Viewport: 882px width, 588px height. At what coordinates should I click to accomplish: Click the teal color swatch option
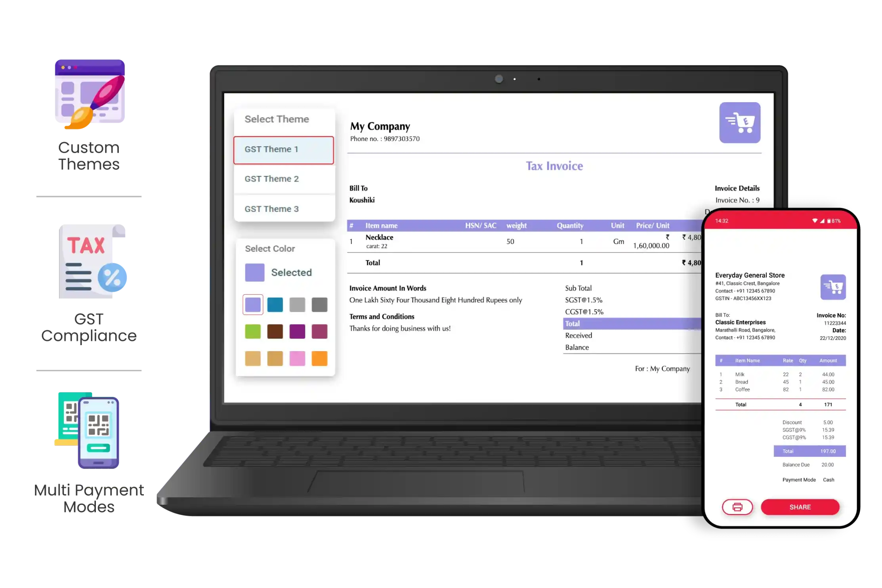click(x=275, y=304)
